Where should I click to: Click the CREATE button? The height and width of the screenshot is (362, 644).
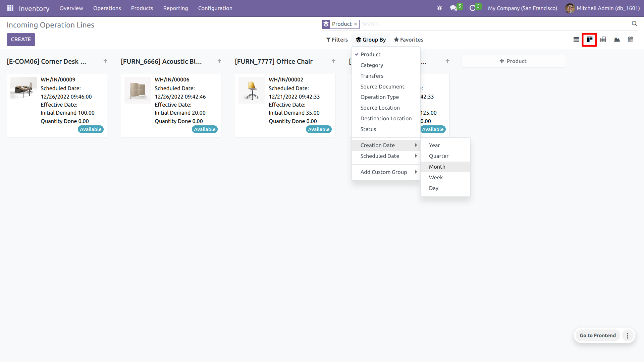click(21, 40)
